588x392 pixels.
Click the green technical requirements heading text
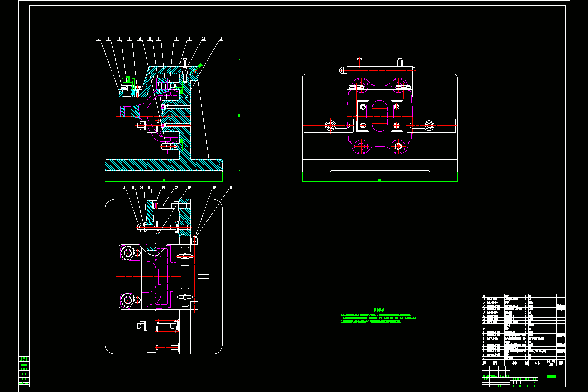point(378,310)
